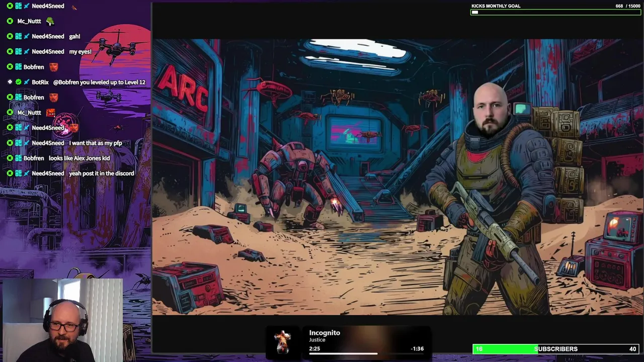Click the current subscriber count '16'
The height and width of the screenshot is (362, 644).
coord(479,349)
